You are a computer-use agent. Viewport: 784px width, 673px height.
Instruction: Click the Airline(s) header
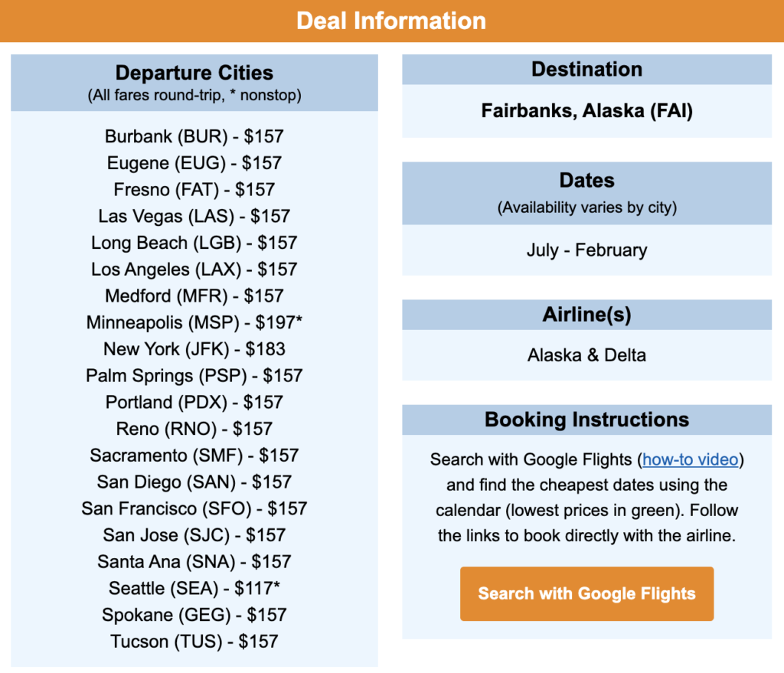point(586,314)
